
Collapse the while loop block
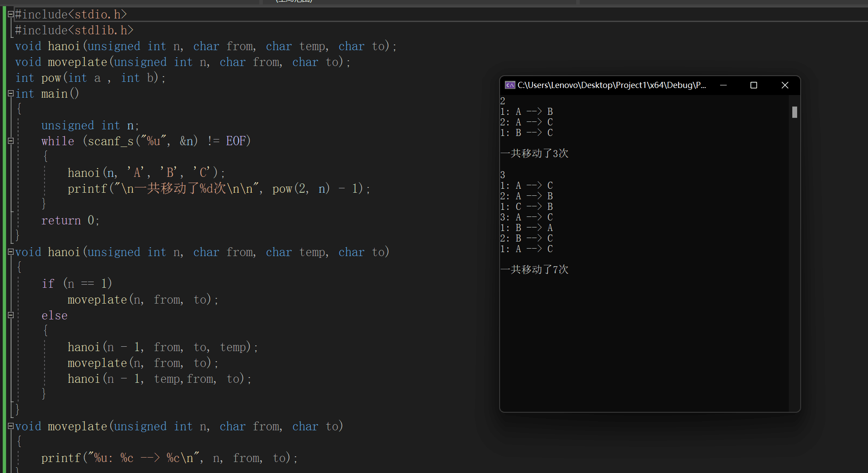[x=11, y=141]
